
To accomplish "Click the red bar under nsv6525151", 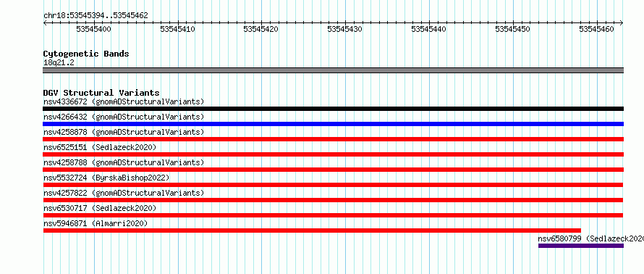I will (x=333, y=154).
